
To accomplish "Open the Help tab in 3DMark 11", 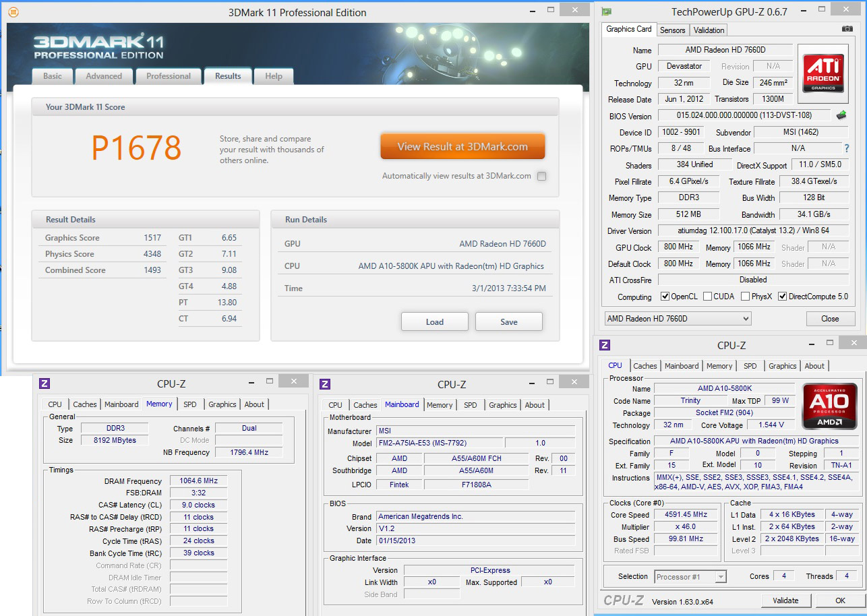I will click(x=274, y=76).
